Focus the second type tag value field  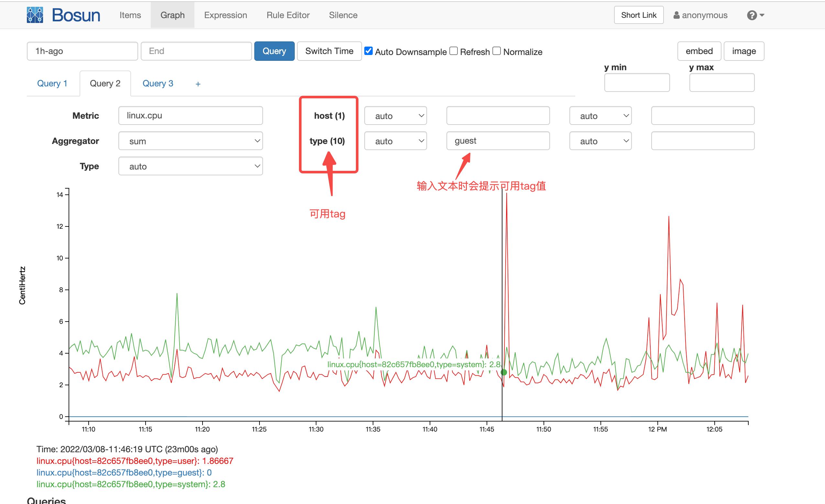point(703,141)
